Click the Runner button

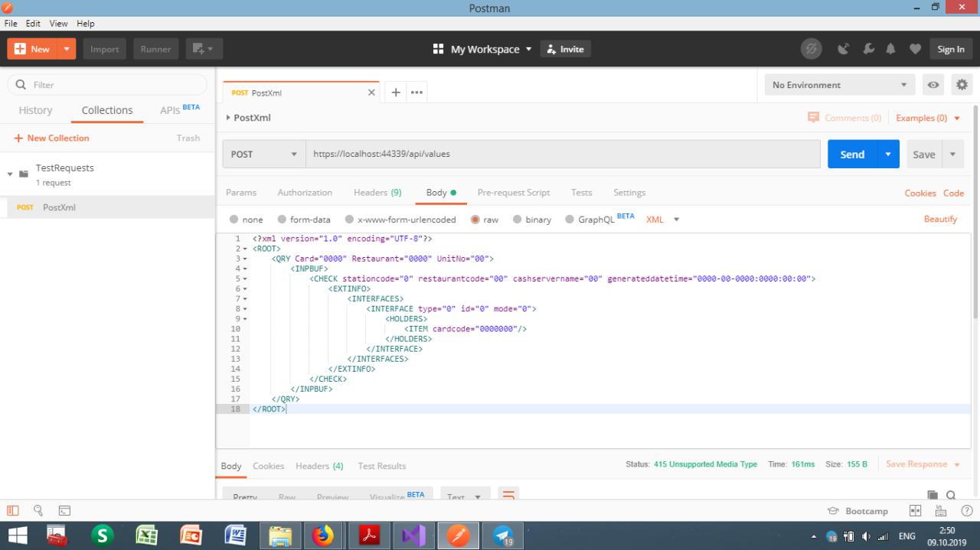tap(156, 49)
